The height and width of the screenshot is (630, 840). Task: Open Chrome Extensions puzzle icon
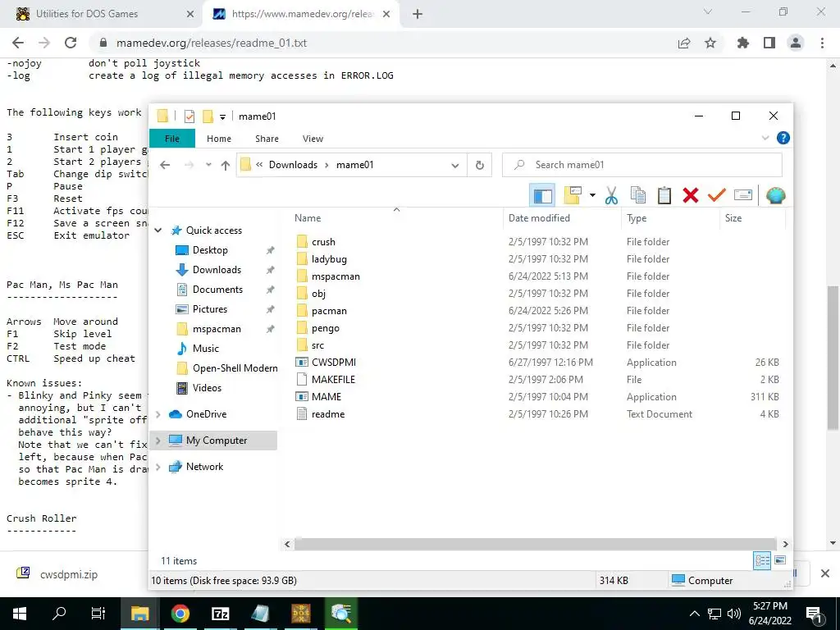[743, 43]
